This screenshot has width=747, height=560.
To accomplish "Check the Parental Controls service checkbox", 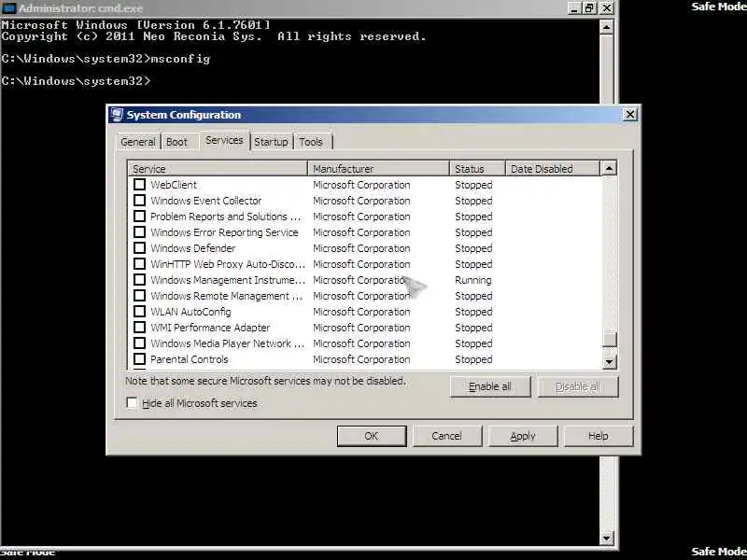I will 139,359.
